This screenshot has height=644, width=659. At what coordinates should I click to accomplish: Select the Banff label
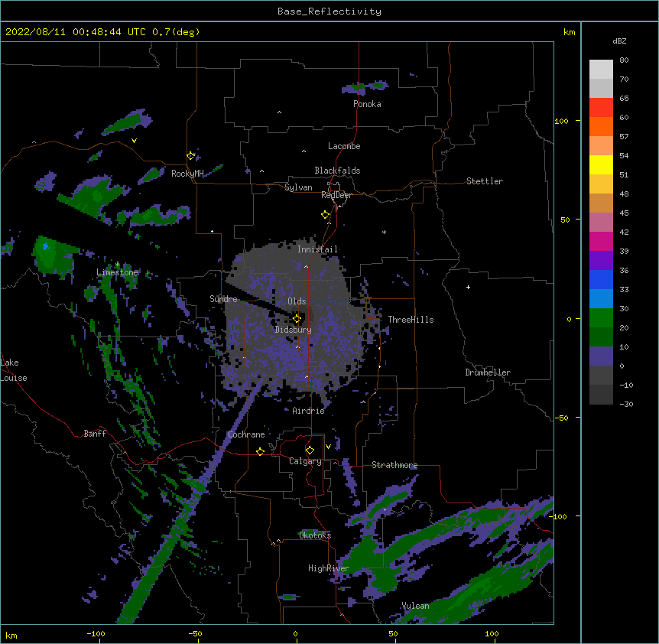click(95, 434)
